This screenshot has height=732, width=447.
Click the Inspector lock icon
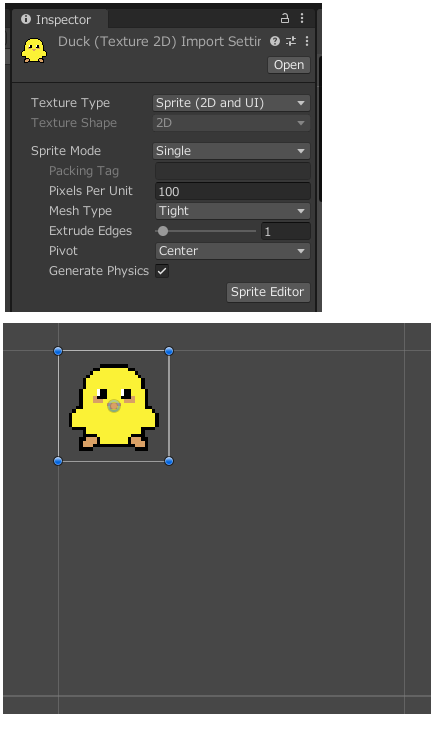tap(285, 18)
